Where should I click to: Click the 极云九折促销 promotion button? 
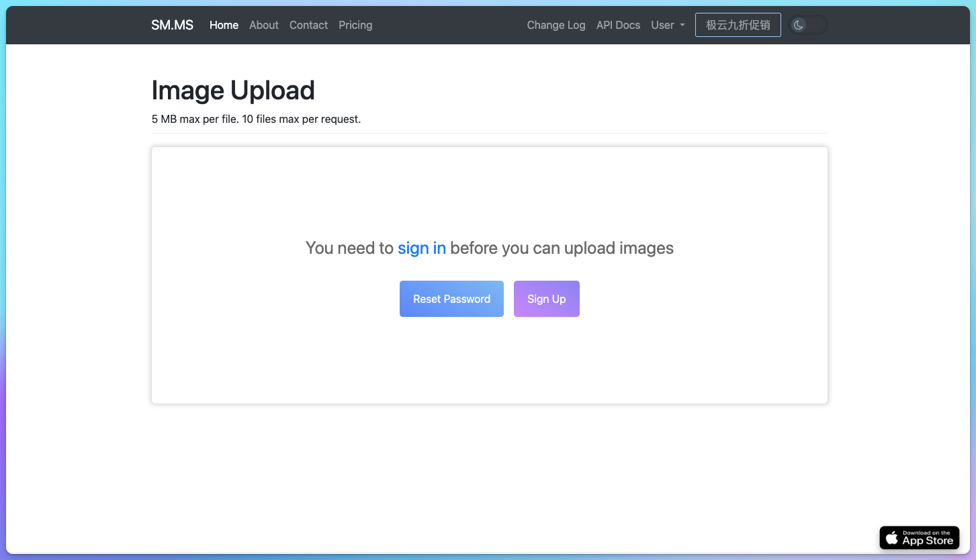[738, 25]
